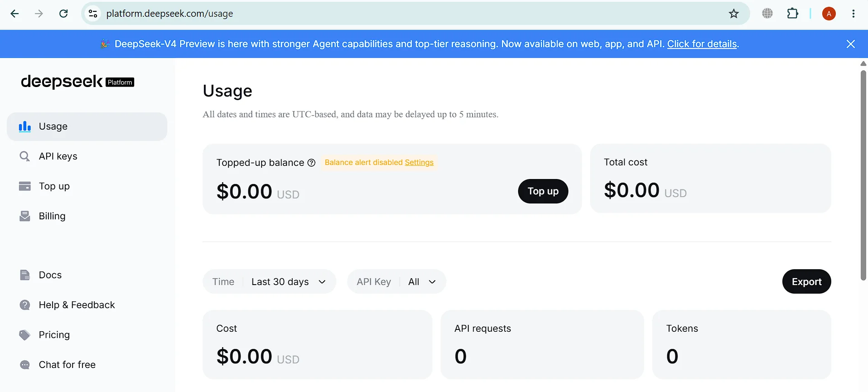Open site information icon in address bar
The image size is (868, 392).
tap(93, 14)
